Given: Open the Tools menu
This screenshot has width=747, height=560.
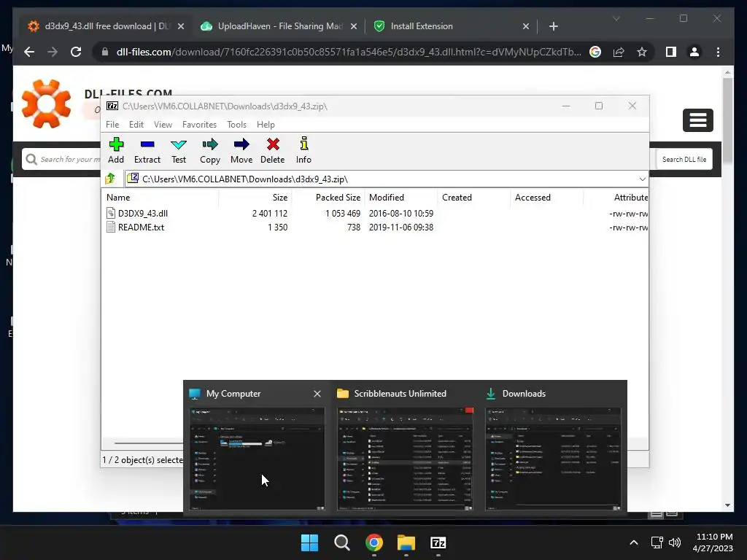Looking at the screenshot, I should (236, 124).
